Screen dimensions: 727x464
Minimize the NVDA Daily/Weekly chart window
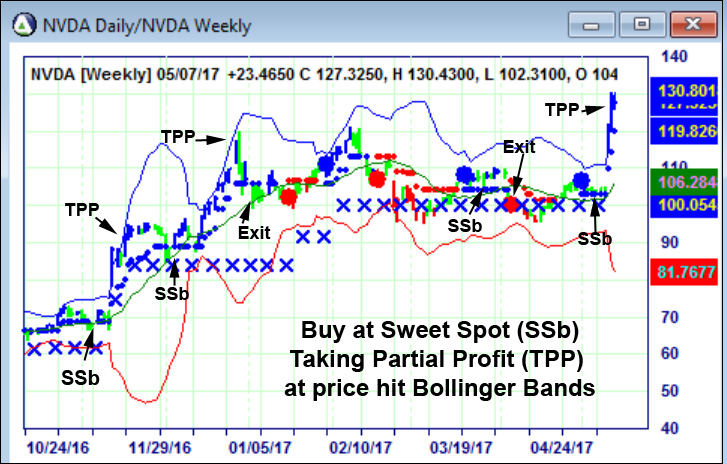pos(591,25)
